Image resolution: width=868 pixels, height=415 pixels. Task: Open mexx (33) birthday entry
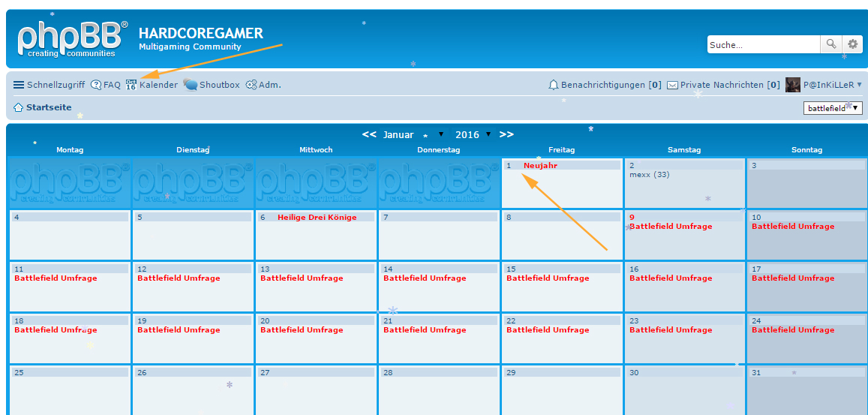pyautogui.click(x=650, y=175)
